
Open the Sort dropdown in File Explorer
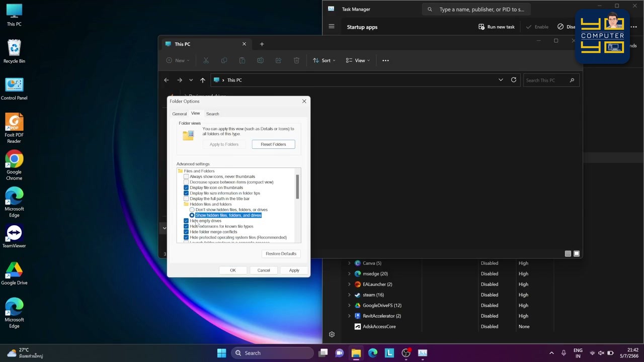click(x=324, y=60)
